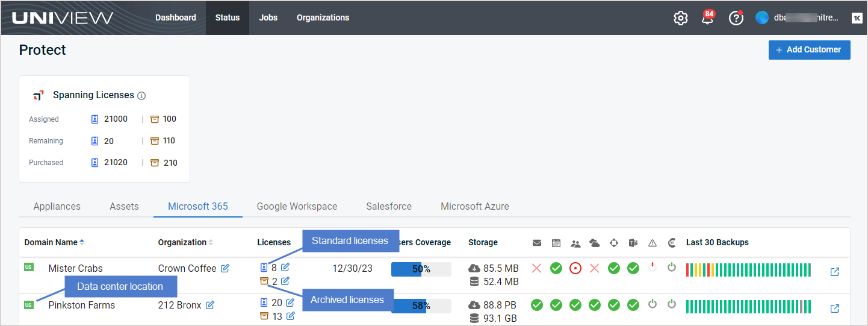The image size is (868, 326).
Task: Click Purchased standard licenses value 21020
Action: point(116,162)
